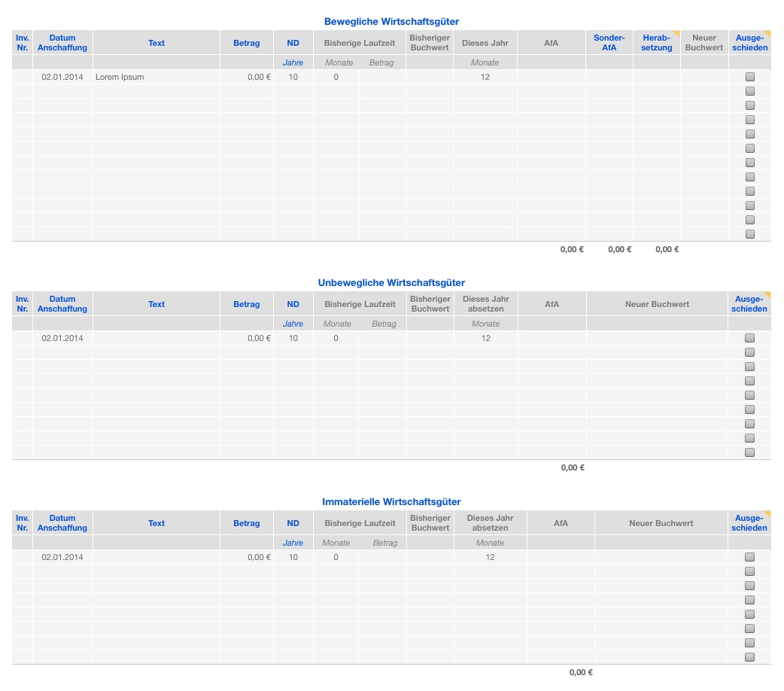Image resolution: width=784 pixels, height=691 pixels.
Task: Click the Bewegliche Wirtschaftsgüter heading
Action: point(391,22)
